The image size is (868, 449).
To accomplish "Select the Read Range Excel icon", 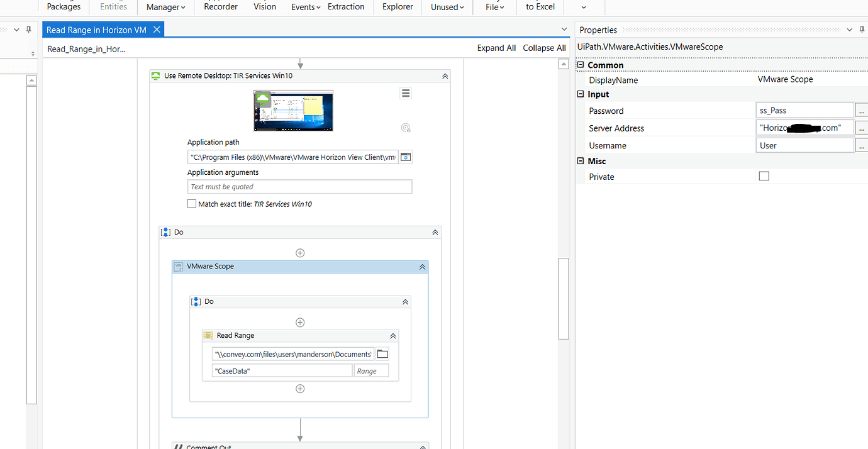I will 208,335.
